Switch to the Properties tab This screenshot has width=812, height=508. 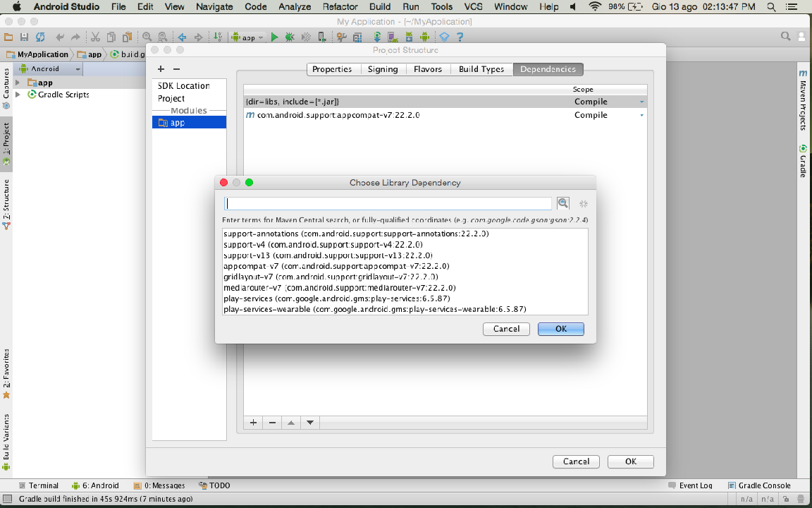(332, 69)
